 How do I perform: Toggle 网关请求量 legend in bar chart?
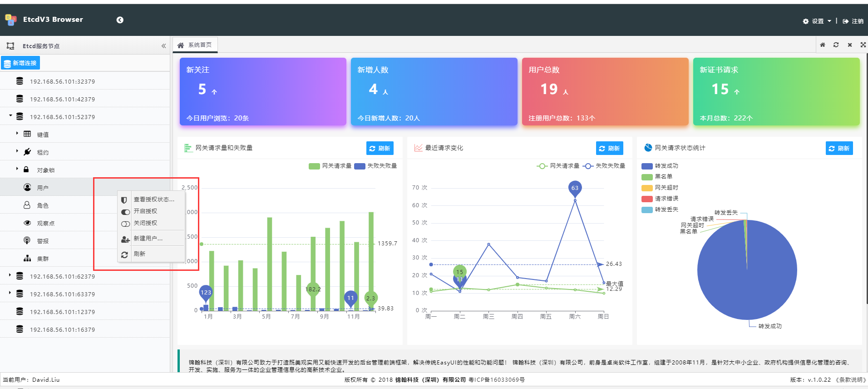[x=330, y=166]
